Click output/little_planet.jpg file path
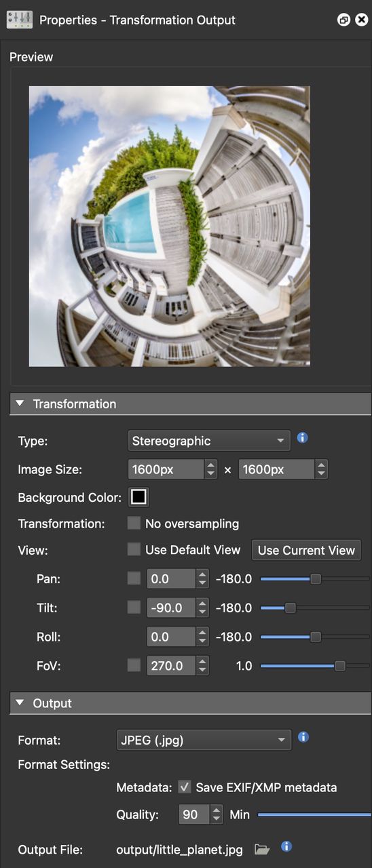 coord(180,850)
